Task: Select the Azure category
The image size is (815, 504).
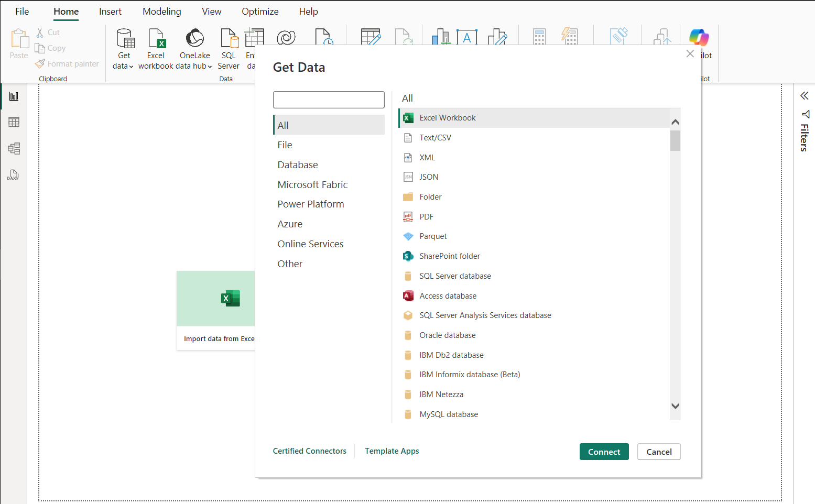Action: pyautogui.click(x=329, y=224)
